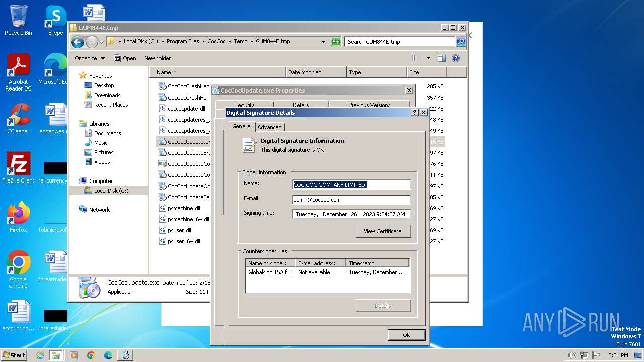
Task: Select the Globalsign TSA countersignature row
Action: [327, 272]
